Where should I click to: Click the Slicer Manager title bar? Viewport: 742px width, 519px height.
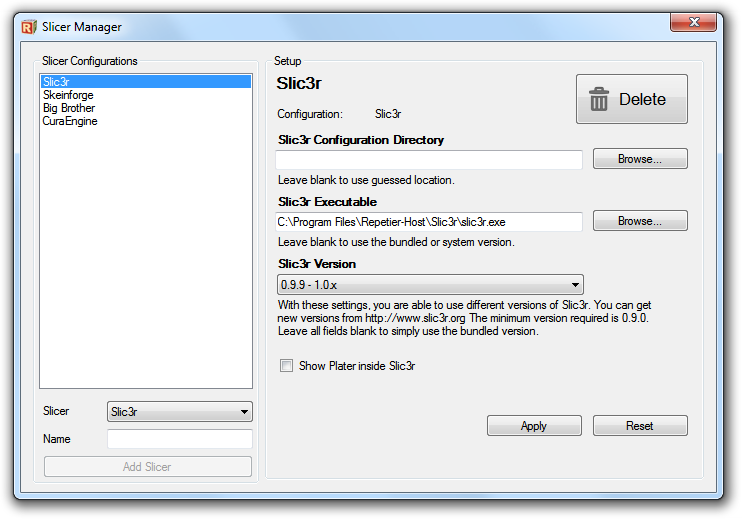coord(350,27)
